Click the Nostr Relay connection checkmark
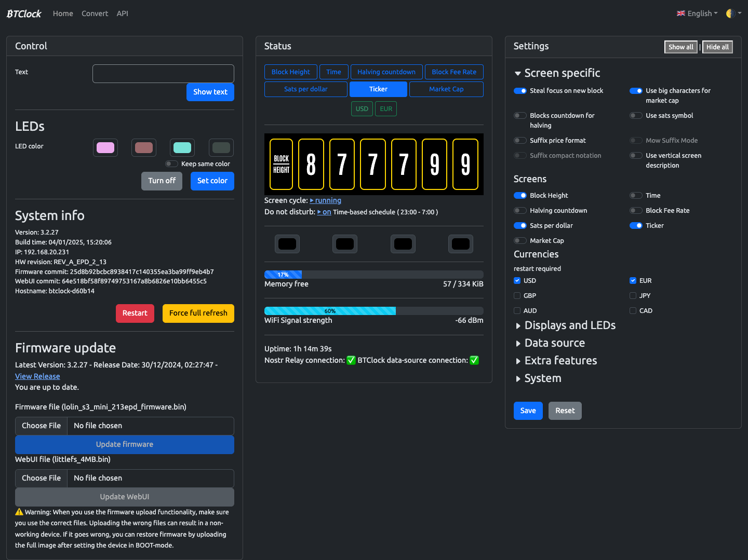The image size is (748, 560). pyautogui.click(x=351, y=360)
